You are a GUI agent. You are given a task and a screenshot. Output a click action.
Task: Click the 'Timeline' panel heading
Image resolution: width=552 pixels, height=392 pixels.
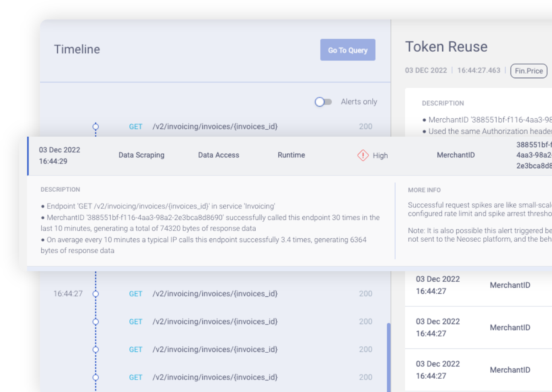point(77,49)
